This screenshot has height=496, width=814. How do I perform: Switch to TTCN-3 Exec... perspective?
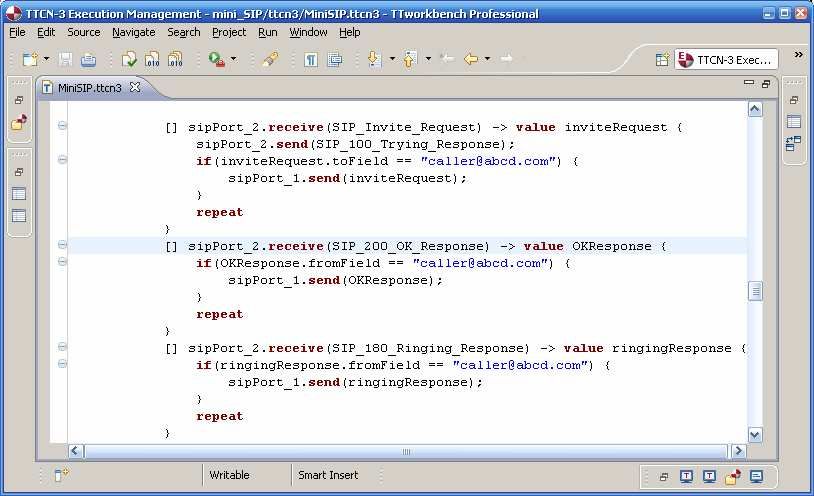click(726, 60)
